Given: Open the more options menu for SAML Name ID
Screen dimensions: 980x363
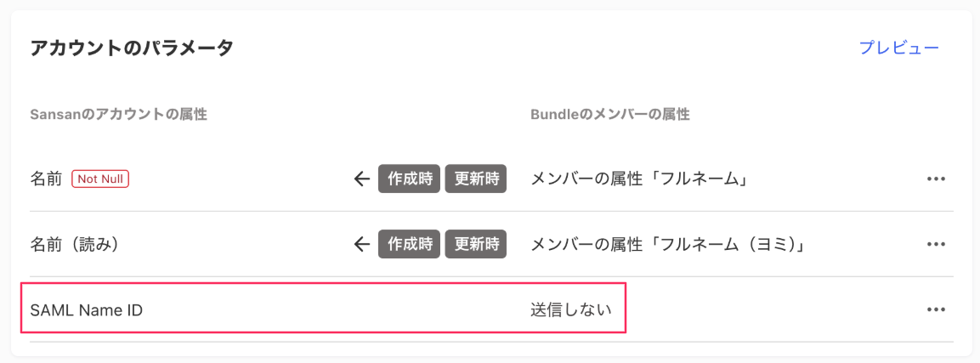Looking at the screenshot, I should 936,309.
